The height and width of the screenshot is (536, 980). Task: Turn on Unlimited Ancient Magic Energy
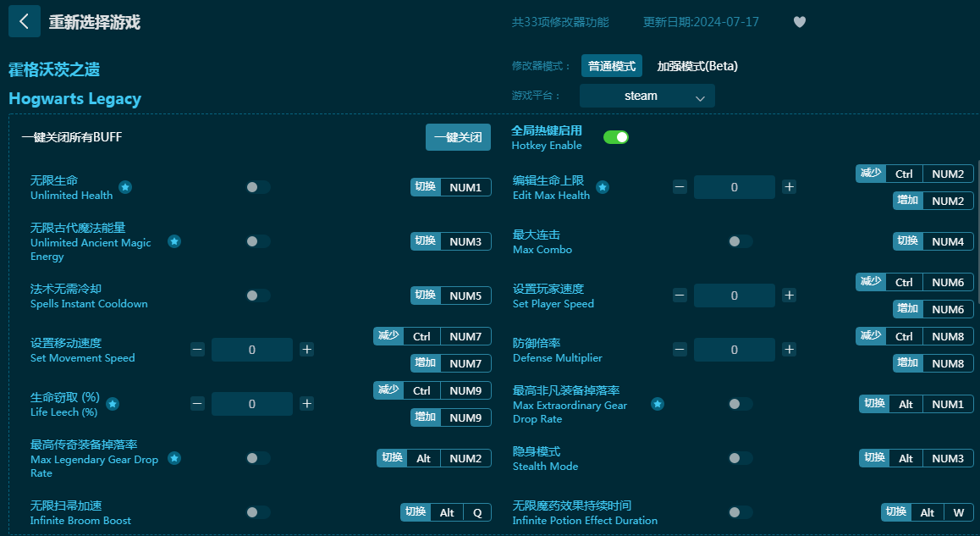point(257,241)
